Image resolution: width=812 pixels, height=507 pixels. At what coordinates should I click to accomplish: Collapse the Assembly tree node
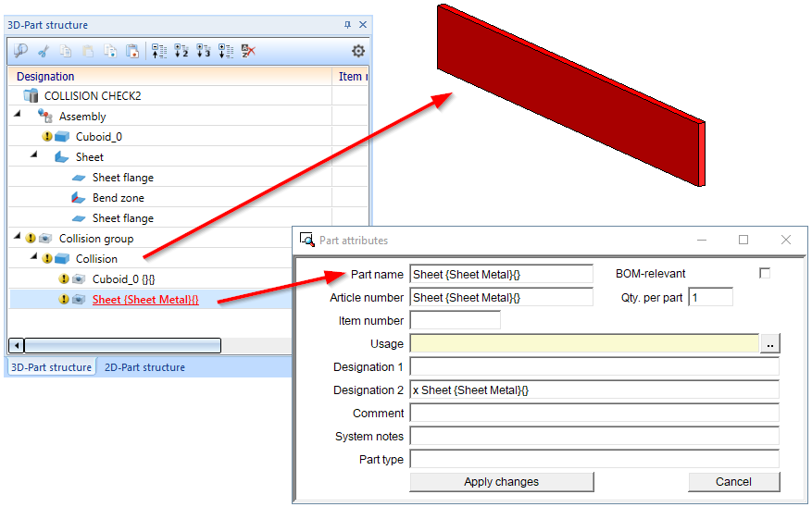[x=17, y=113]
